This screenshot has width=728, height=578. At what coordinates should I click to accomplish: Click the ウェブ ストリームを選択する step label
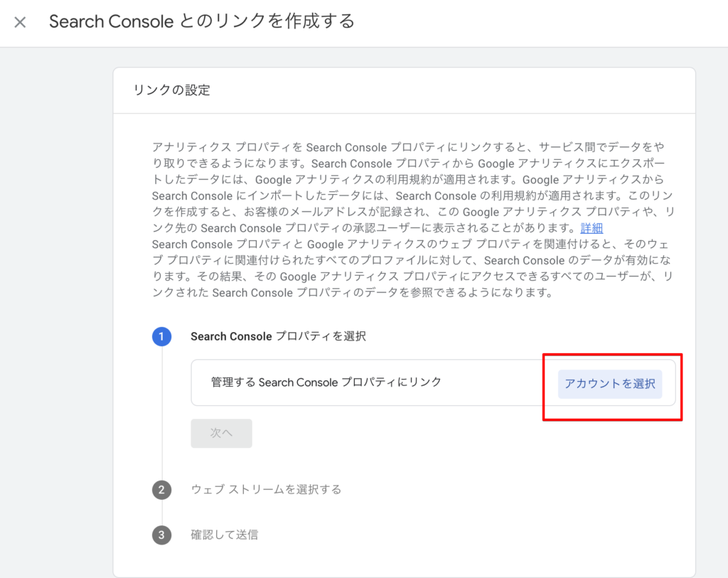point(266,489)
